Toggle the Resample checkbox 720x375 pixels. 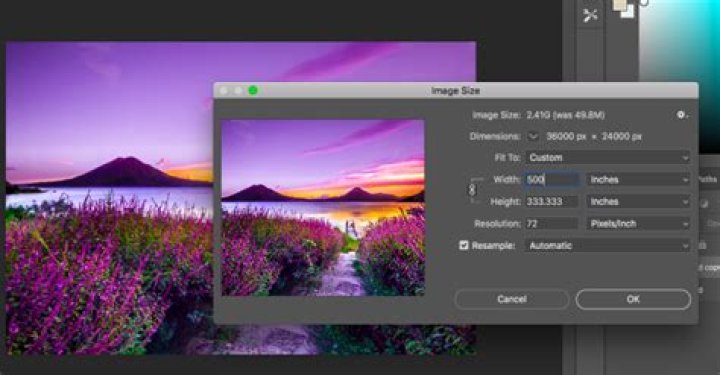point(464,245)
